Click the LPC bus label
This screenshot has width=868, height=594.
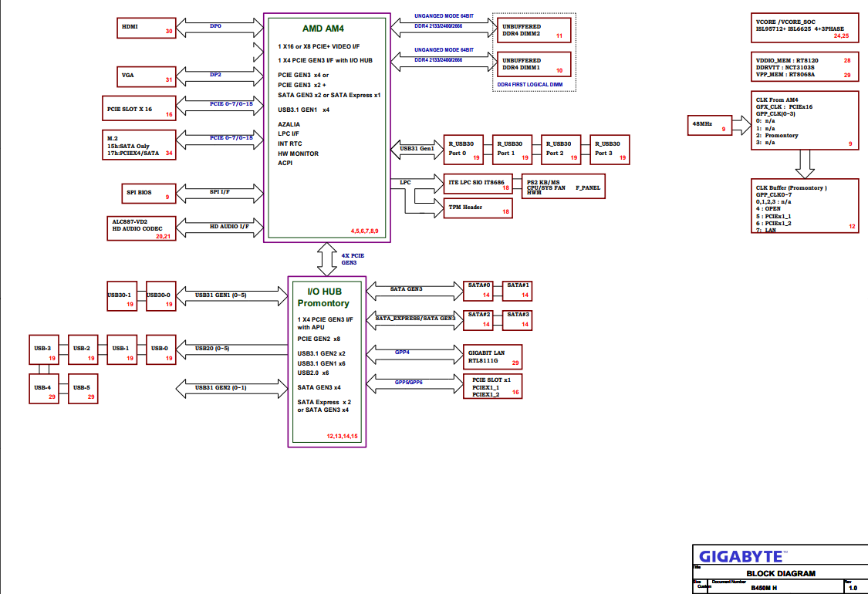tap(405, 182)
